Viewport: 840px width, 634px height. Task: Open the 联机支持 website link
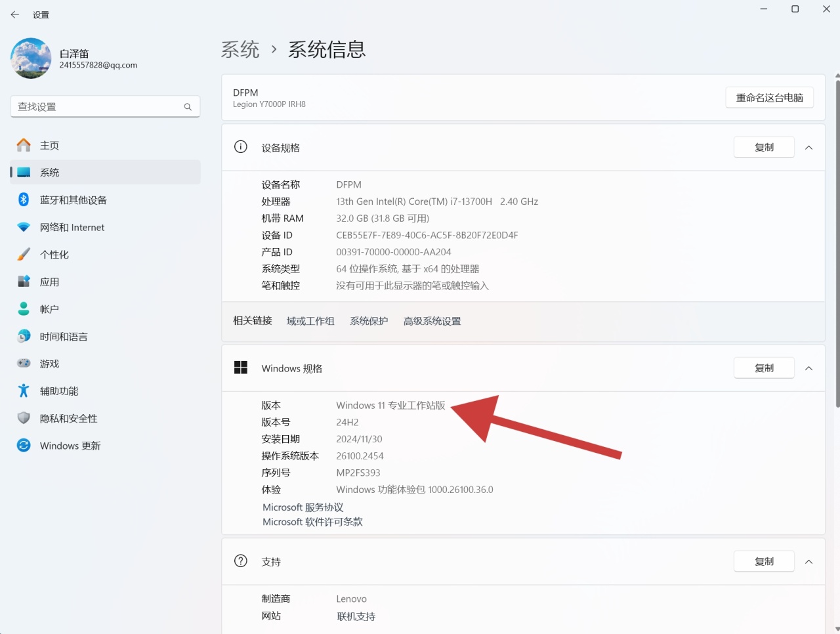[x=356, y=616]
